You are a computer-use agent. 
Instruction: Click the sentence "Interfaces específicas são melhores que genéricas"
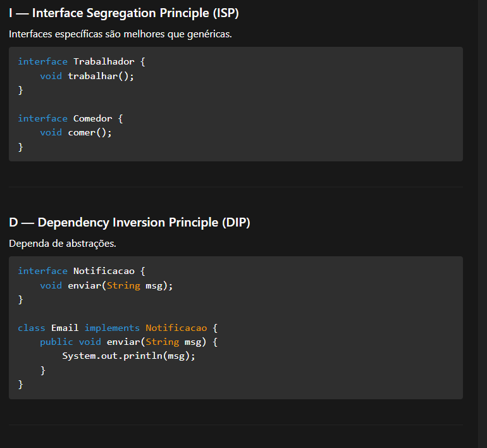120,34
